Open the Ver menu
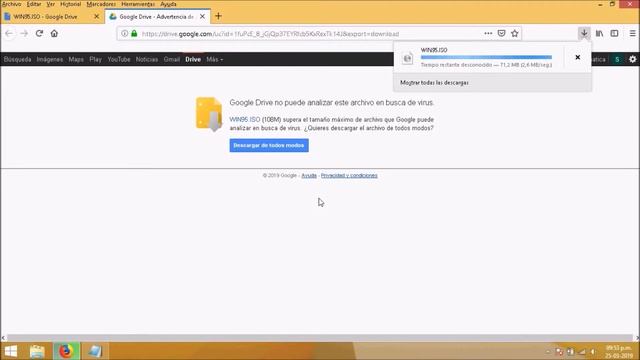640x360 pixels. click(x=50, y=4)
